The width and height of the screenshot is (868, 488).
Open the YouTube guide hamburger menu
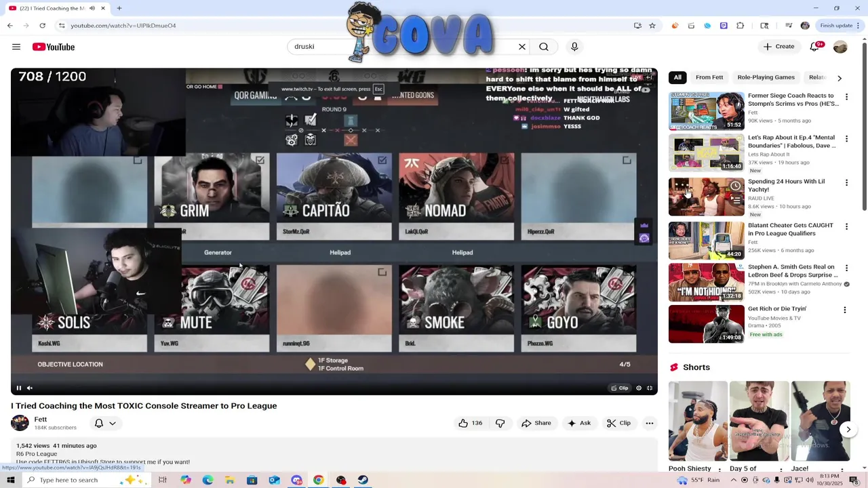16,47
